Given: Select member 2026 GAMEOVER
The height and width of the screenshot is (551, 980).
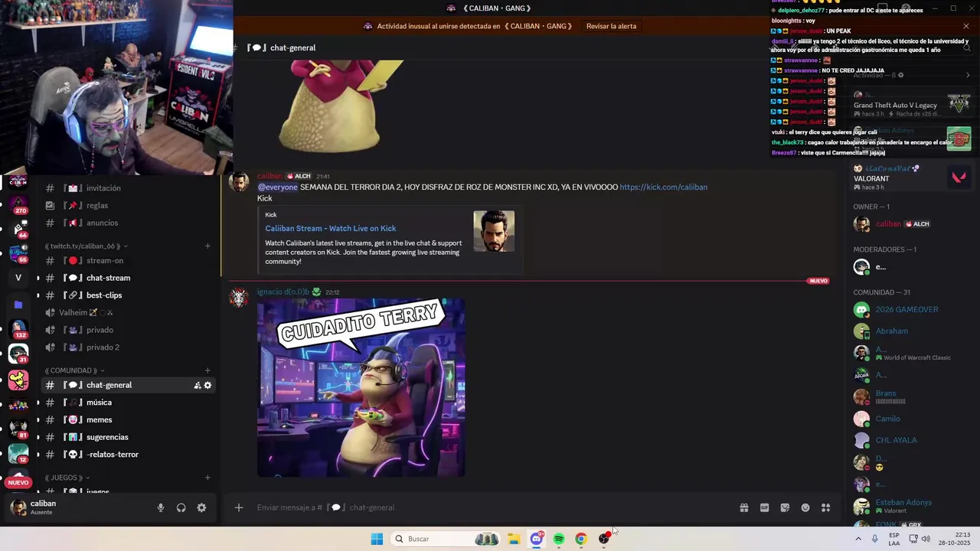Looking at the screenshot, I should click(x=912, y=310).
